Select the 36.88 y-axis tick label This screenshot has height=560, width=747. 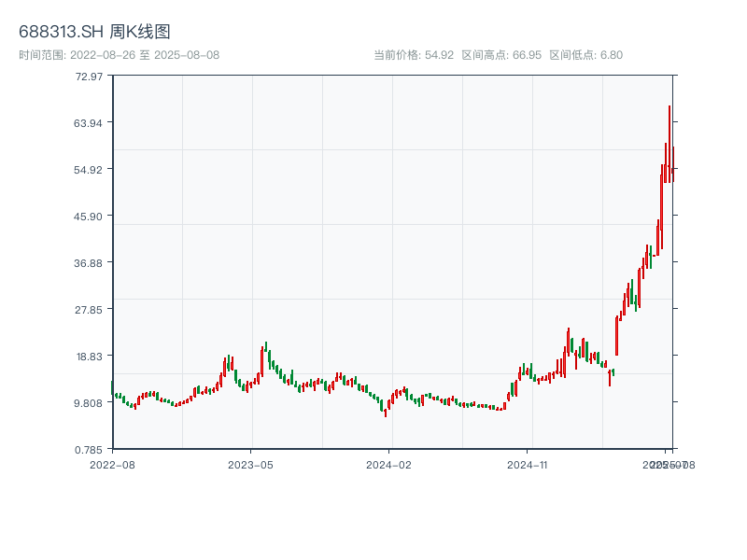[90, 262]
